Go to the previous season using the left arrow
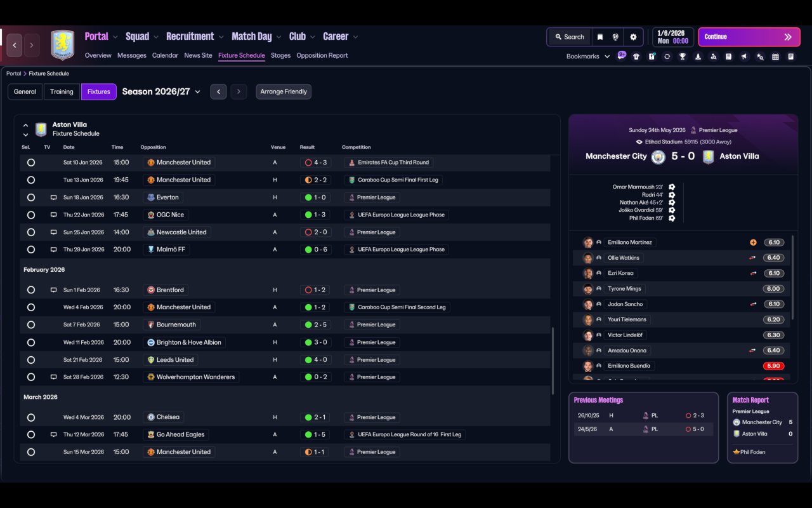 click(218, 92)
